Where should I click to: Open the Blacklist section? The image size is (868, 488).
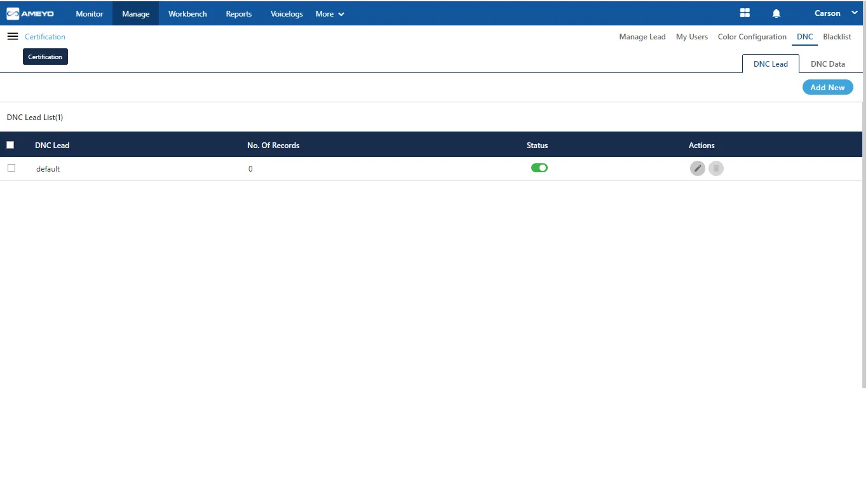[x=837, y=37]
